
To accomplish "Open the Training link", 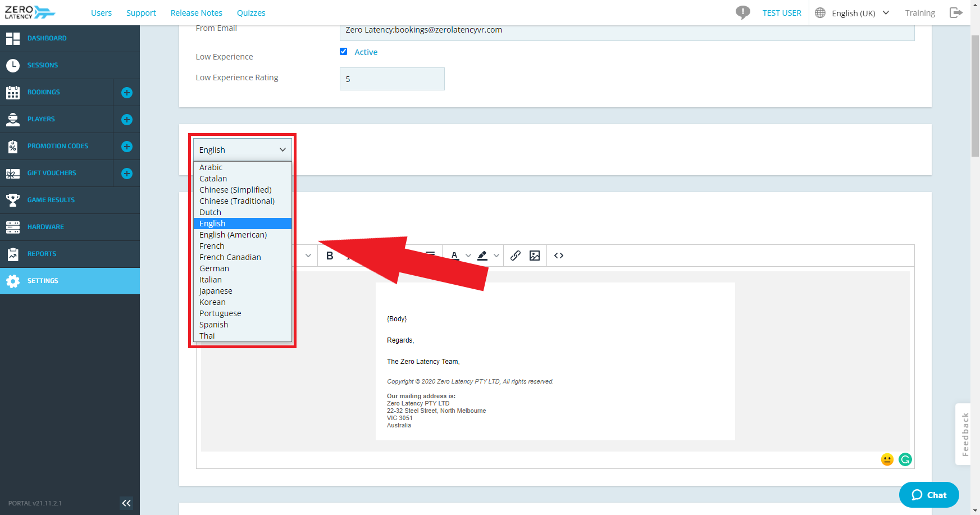I will 920,13.
